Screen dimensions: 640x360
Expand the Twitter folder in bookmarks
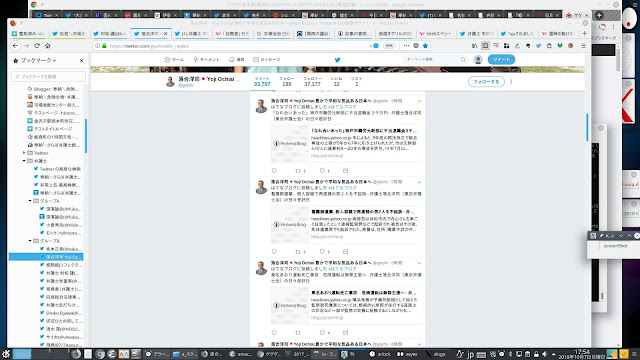point(24,153)
